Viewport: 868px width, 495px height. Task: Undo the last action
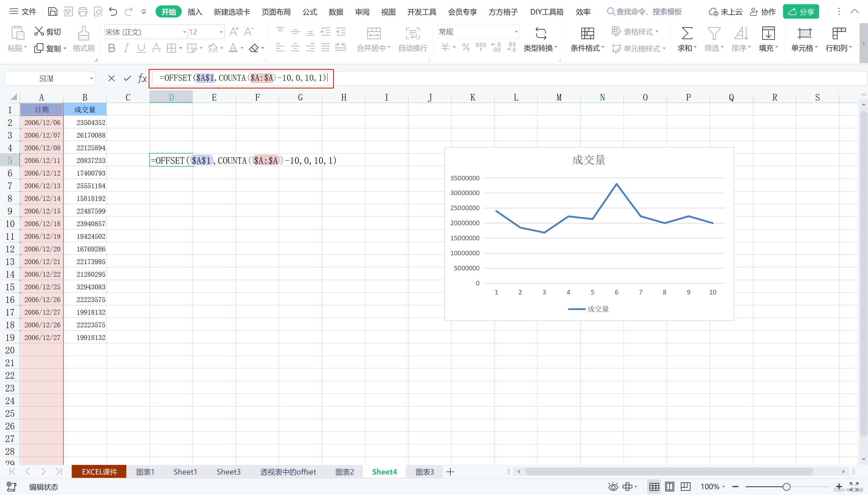113,12
